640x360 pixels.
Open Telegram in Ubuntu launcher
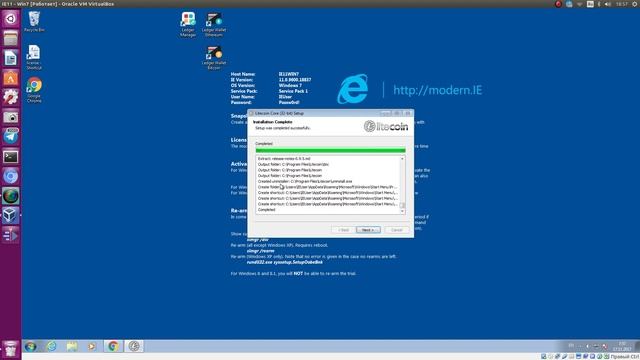tap(11, 136)
